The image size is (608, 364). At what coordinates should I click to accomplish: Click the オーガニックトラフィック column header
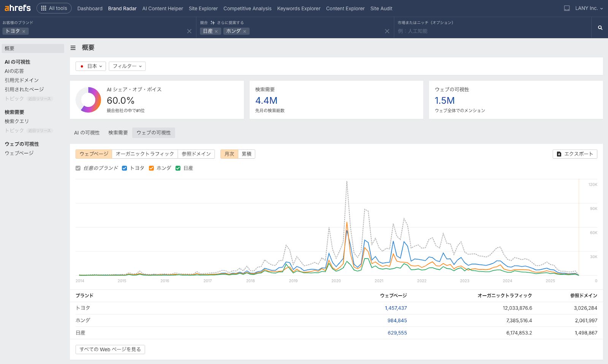click(505, 296)
